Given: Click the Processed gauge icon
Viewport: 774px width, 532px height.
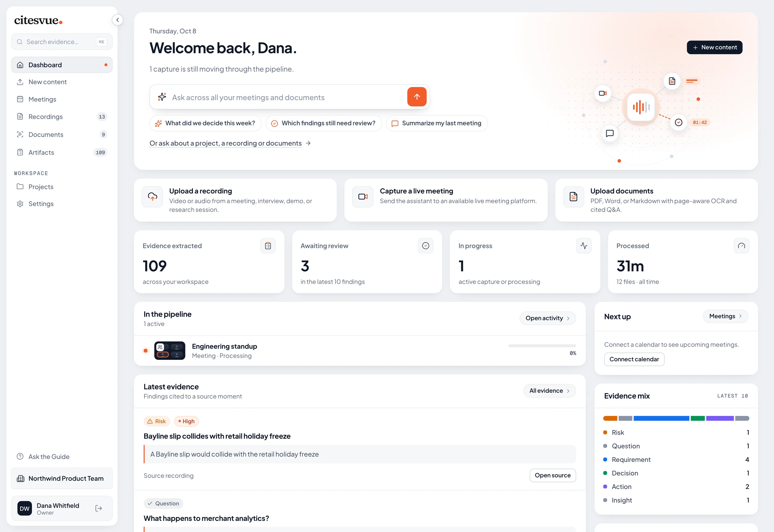Looking at the screenshot, I should [741, 246].
